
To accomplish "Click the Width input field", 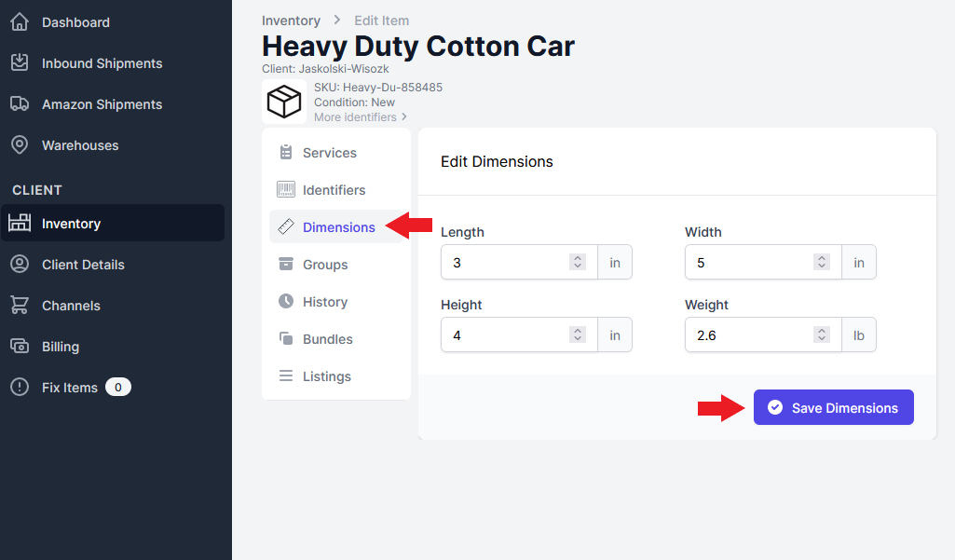I will click(762, 262).
